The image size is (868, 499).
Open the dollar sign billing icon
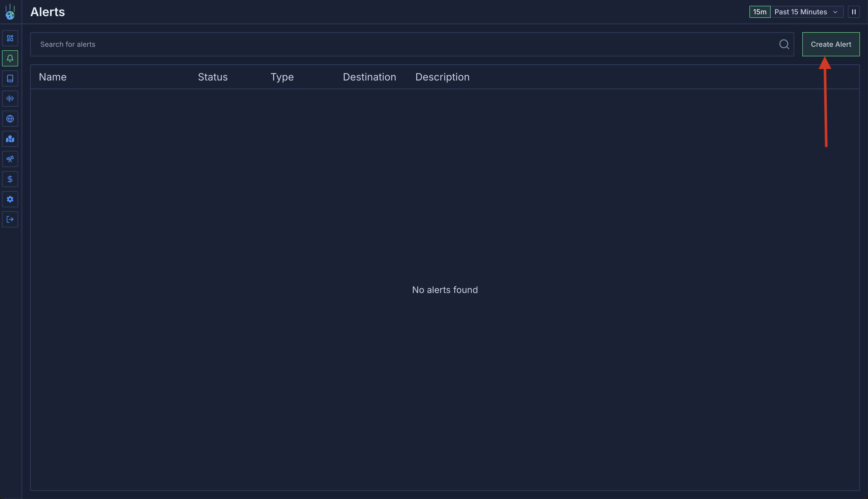[10, 179]
